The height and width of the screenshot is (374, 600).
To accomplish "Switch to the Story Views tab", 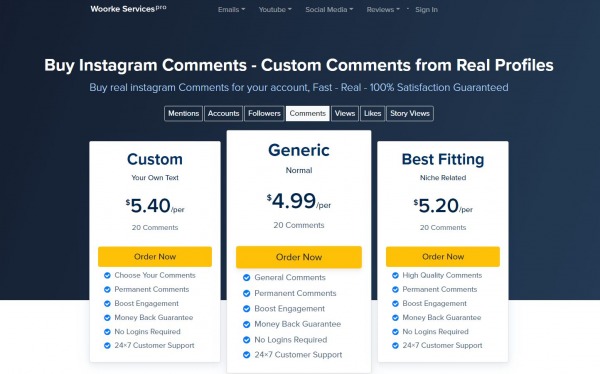I will coord(410,113).
